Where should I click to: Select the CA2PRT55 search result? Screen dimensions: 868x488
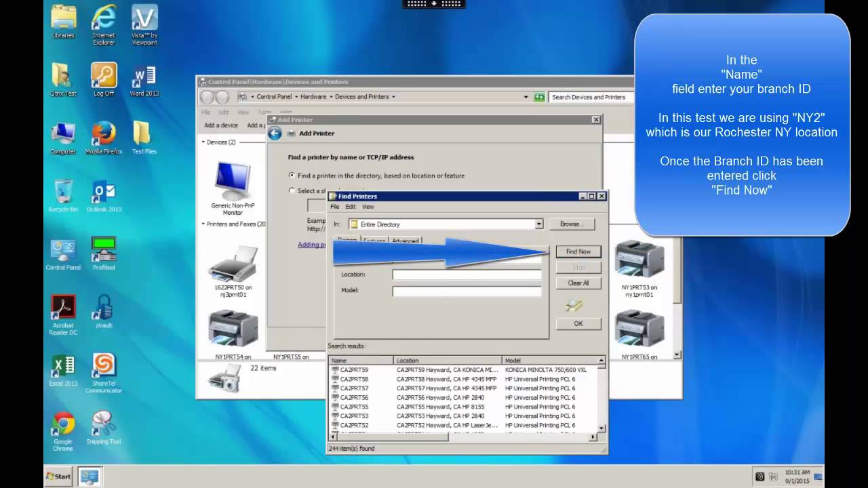coord(354,407)
